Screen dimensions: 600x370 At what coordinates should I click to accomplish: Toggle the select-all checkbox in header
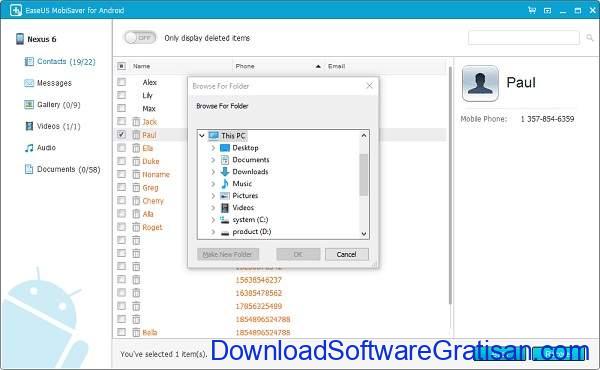121,66
